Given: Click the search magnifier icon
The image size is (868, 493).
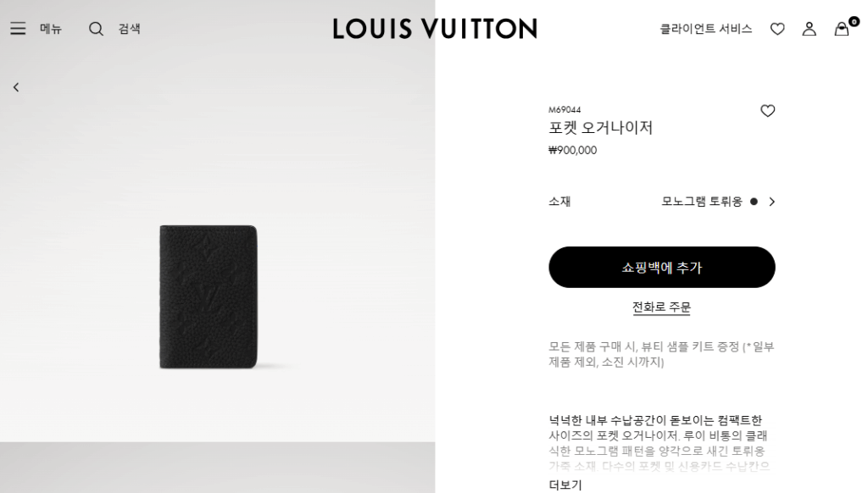Looking at the screenshot, I should pos(96,29).
